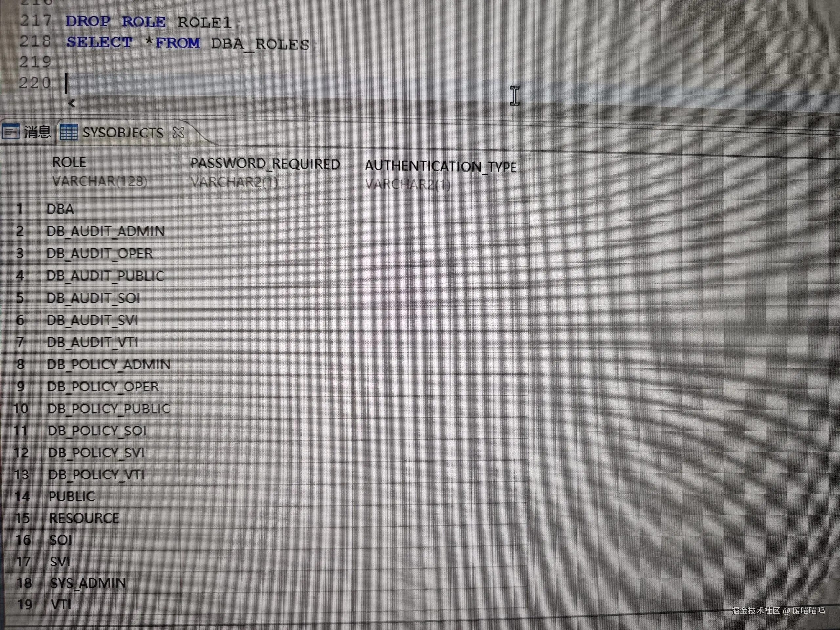This screenshot has width=840, height=630.
Task: Click the DB_POLICY_PUBLIC cell
Action: (x=109, y=409)
